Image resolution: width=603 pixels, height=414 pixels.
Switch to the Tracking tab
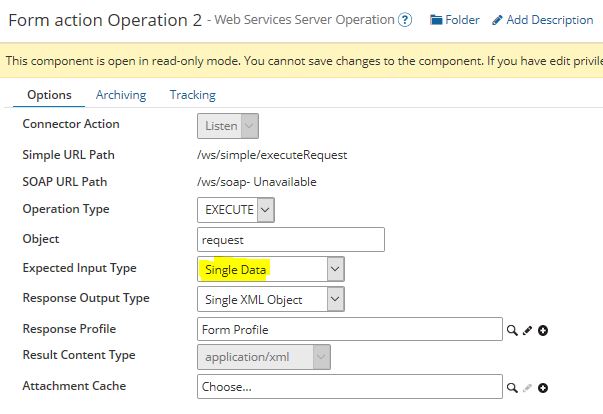pos(192,95)
